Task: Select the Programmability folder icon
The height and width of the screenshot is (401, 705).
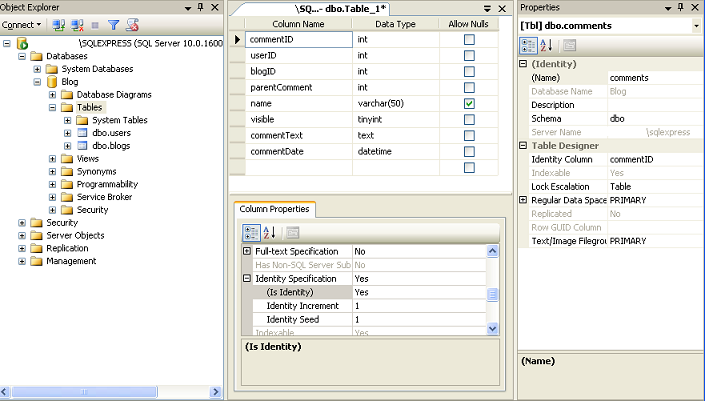Action: 67,184
